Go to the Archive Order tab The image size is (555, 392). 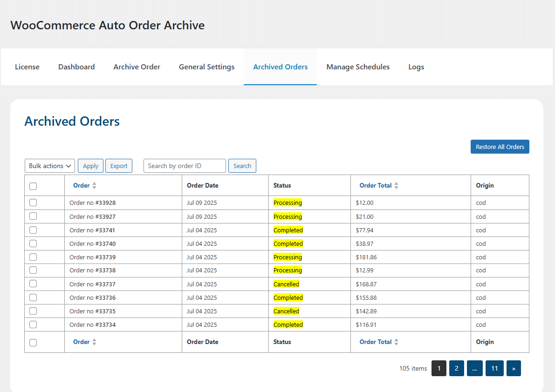(137, 67)
